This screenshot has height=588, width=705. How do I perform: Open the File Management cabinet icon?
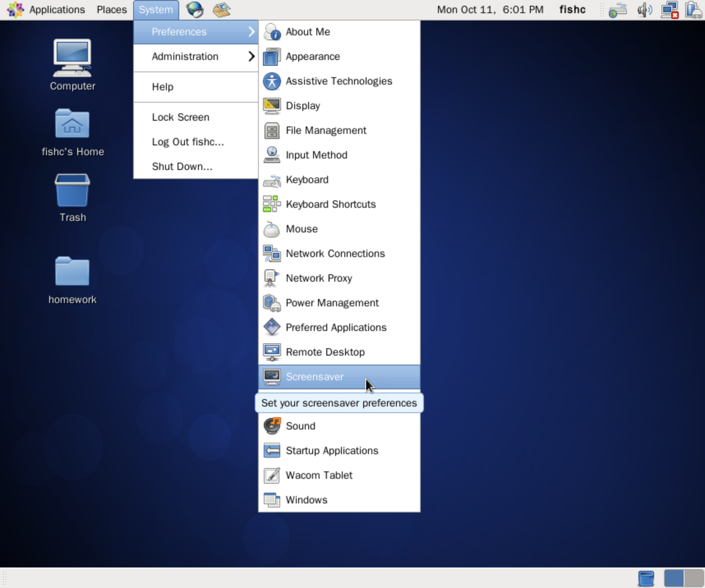point(272,130)
